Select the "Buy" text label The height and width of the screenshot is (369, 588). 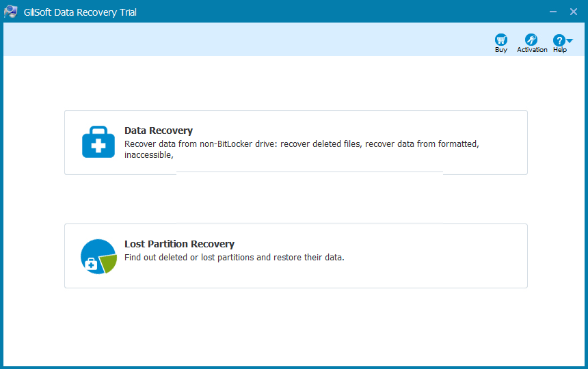[x=501, y=50]
